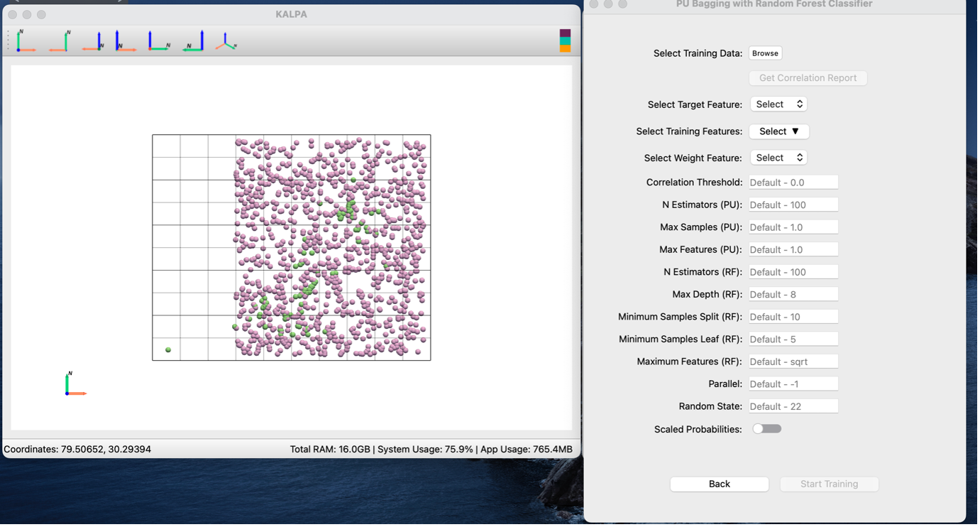Focus the Maximum Features (RF) field
The height and width of the screenshot is (527, 980).
click(x=793, y=362)
